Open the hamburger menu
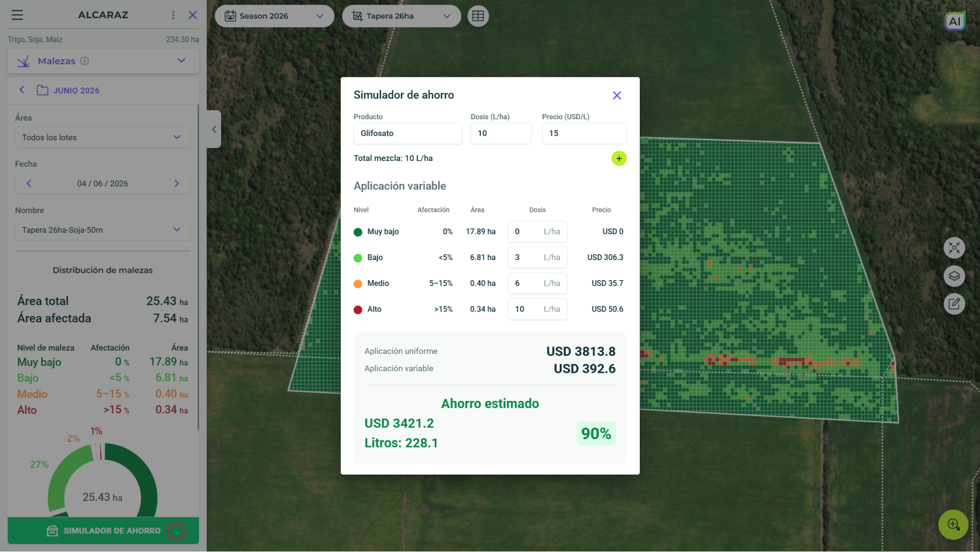Viewport: 980px width, 552px height. point(17,15)
